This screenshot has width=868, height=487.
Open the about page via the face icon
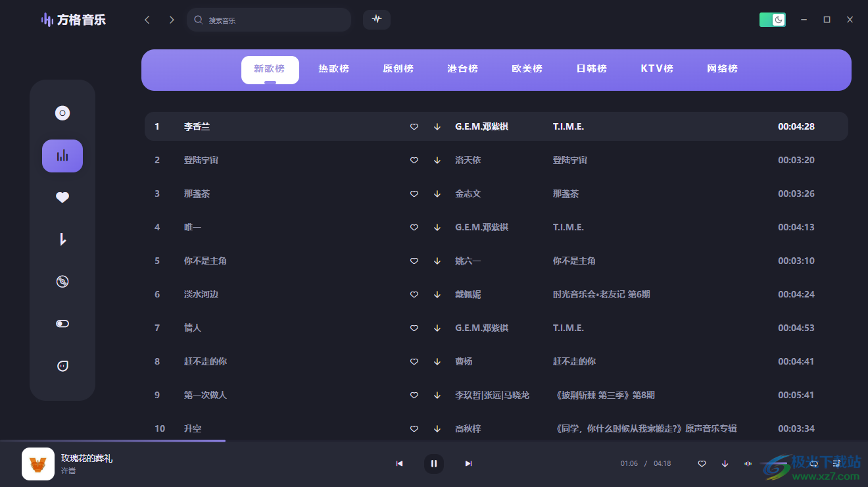pyautogui.click(x=62, y=365)
